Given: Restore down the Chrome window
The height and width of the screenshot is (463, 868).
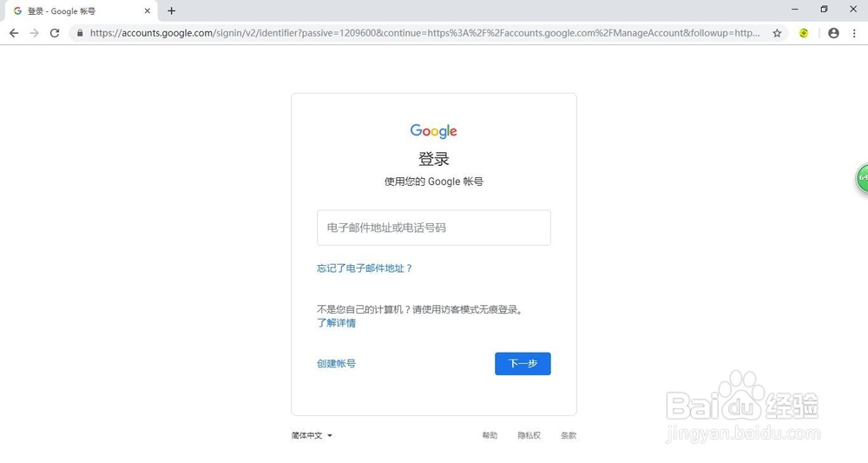Looking at the screenshot, I should [x=824, y=10].
